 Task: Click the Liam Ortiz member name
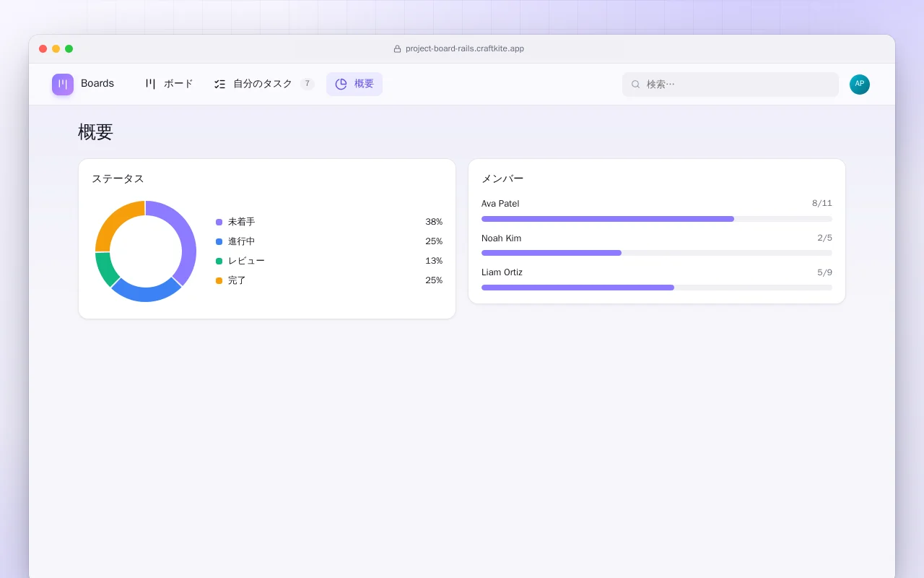502,272
